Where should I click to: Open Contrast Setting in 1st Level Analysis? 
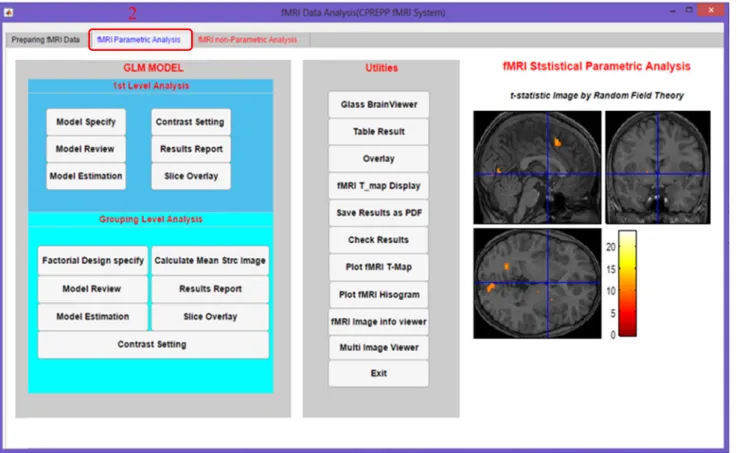(x=191, y=122)
